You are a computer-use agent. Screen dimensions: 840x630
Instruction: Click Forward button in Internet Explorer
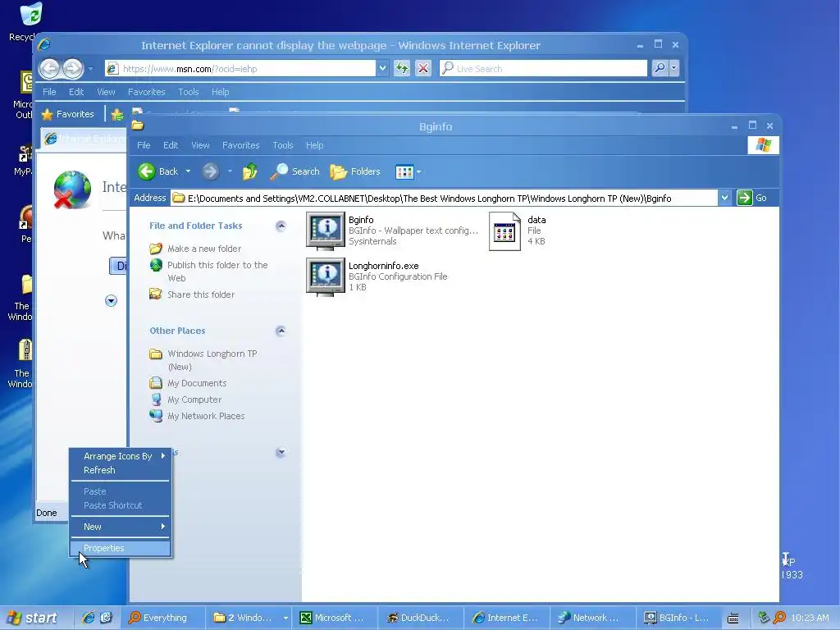72,69
